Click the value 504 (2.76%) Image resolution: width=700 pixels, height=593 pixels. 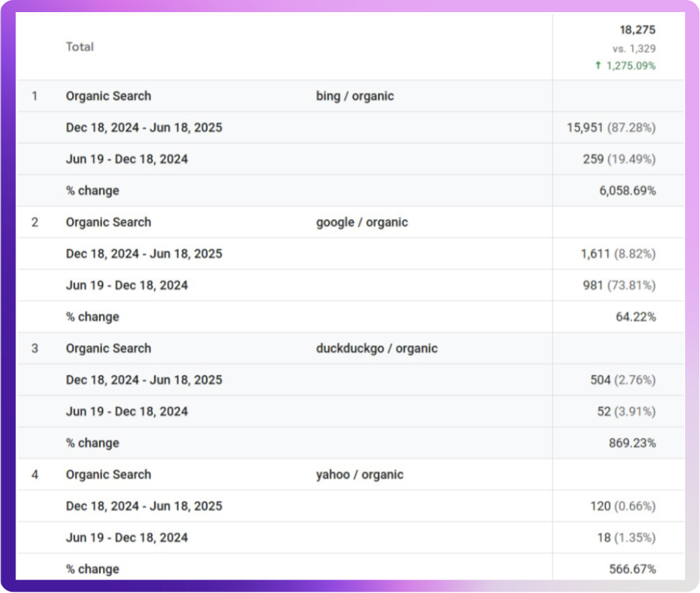[623, 380]
